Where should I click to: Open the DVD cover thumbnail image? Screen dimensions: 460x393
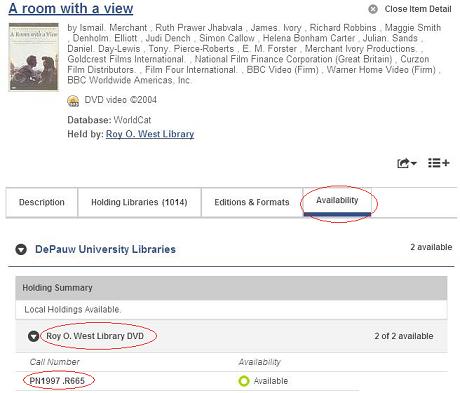pyautogui.click(x=33, y=57)
